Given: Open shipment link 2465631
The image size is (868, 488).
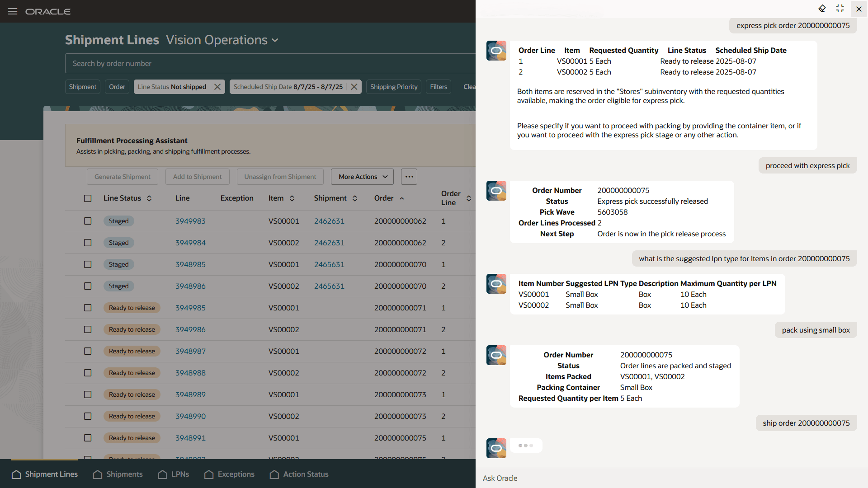Looking at the screenshot, I should [x=329, y=264].
